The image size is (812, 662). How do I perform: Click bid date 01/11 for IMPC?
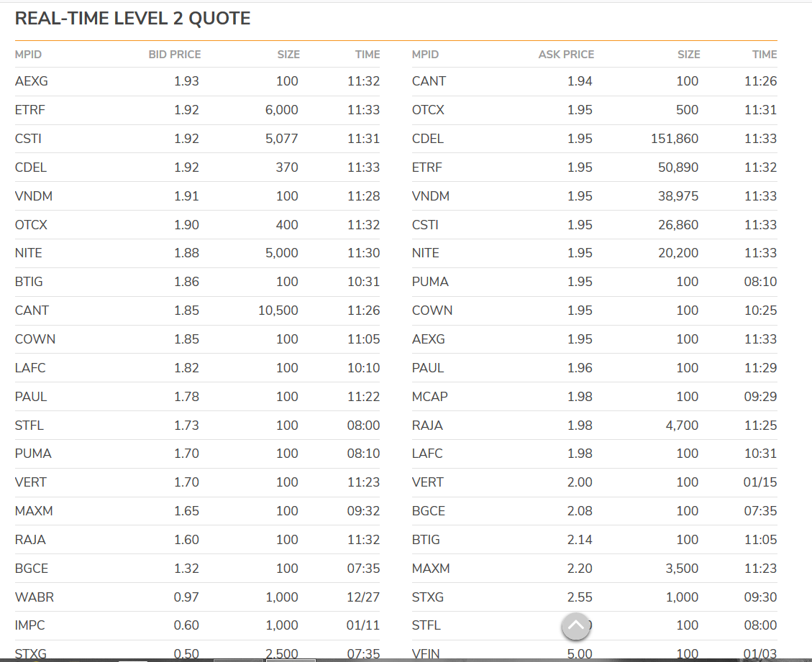[x=363, y=625]
